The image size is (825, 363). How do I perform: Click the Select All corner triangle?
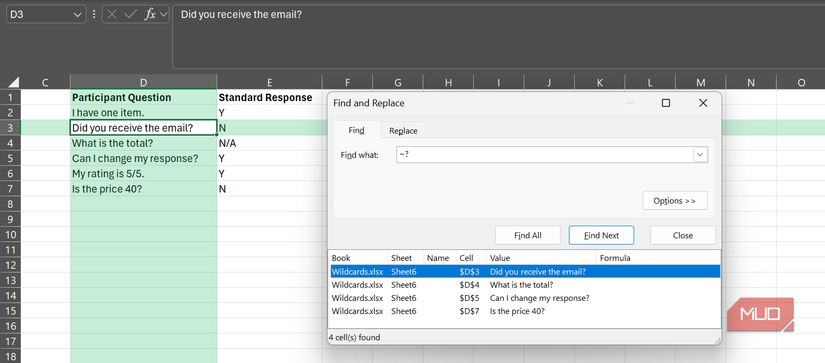coord(14,83)
